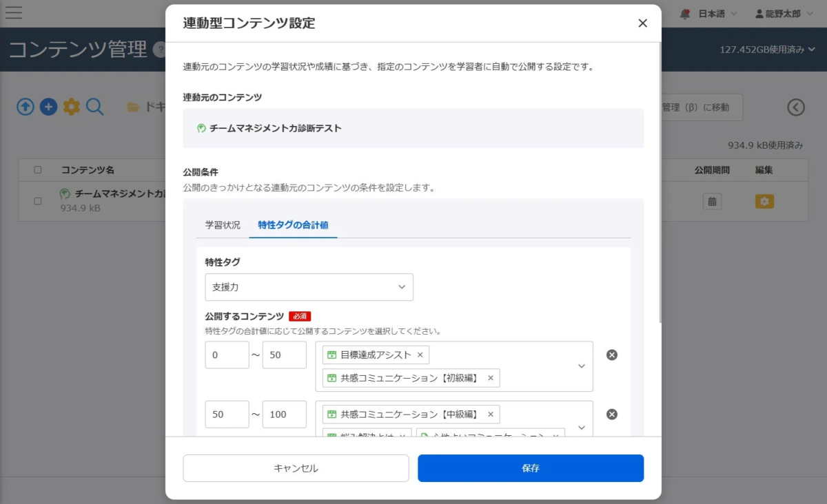Click the hamburger menu icon
This screenshot has height=504, width=827.
pyautogui.click(x=13, y=12)
